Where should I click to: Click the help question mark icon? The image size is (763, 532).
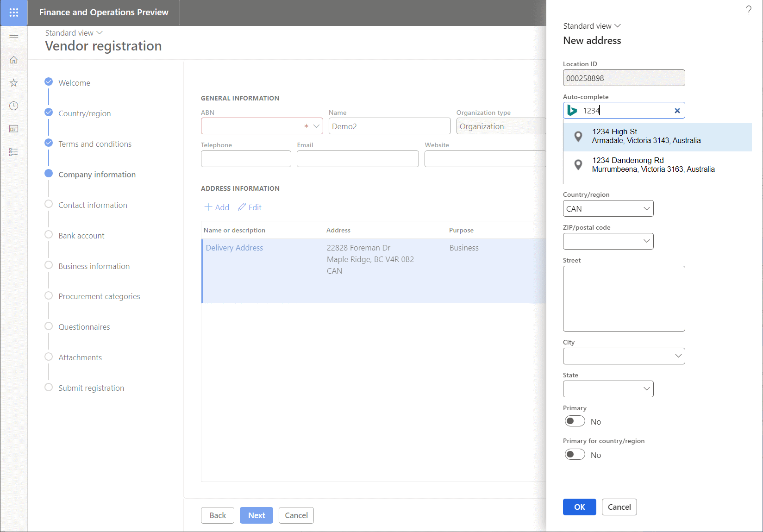coord(749,10)
